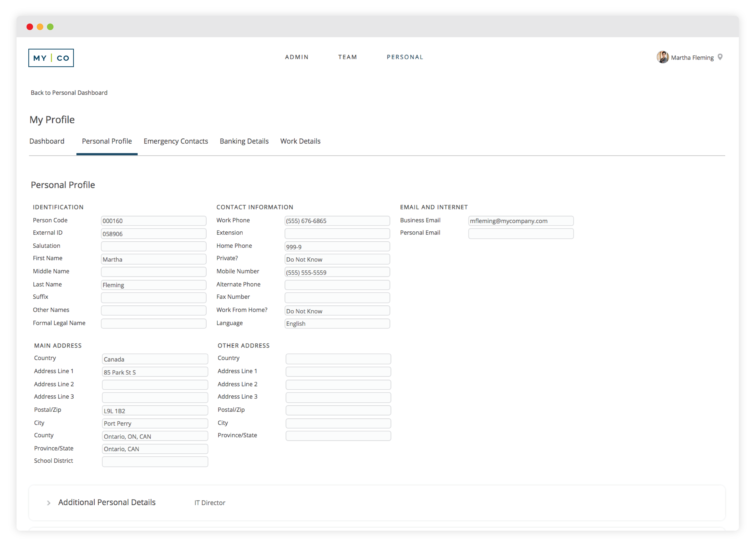Screen dimensions: 756x551
Task: Open the PERSONAL menu
Action: point(405,57)
